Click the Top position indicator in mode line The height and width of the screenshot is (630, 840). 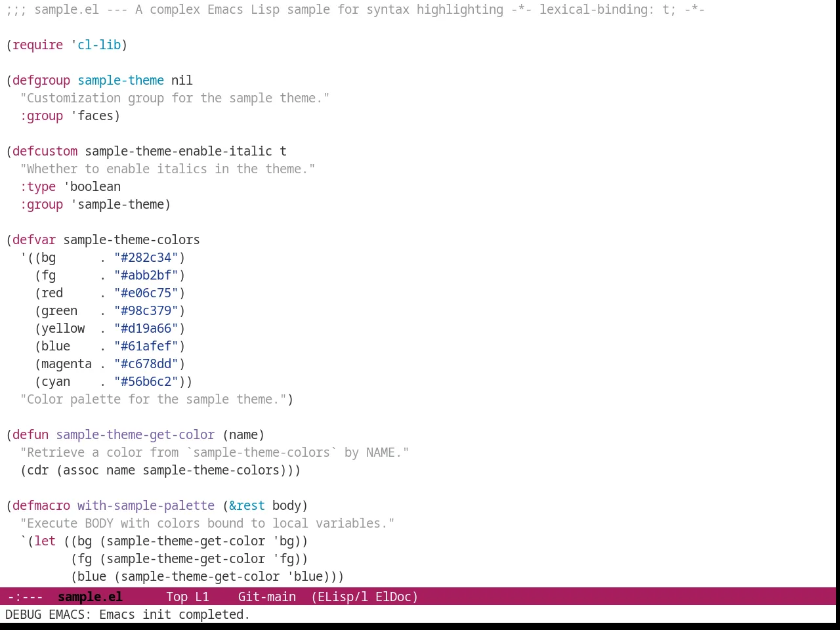pos(177,597)
